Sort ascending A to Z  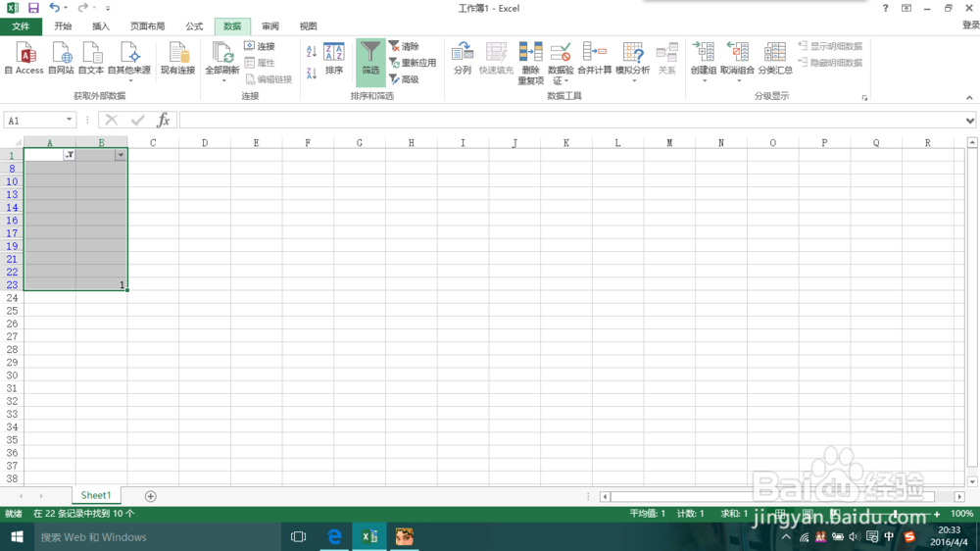pos(312,51)
